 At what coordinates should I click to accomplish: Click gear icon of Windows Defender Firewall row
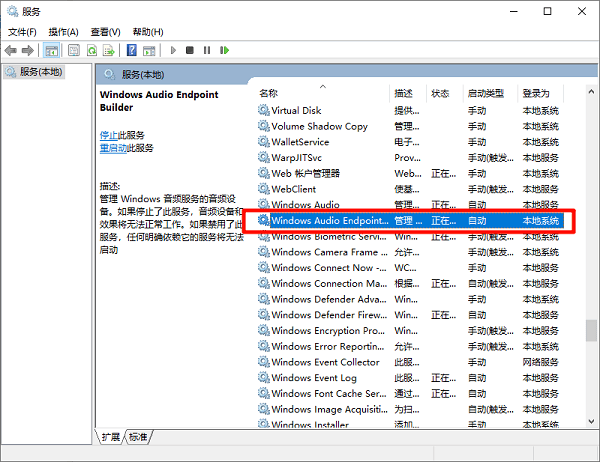tap(264, 315)
